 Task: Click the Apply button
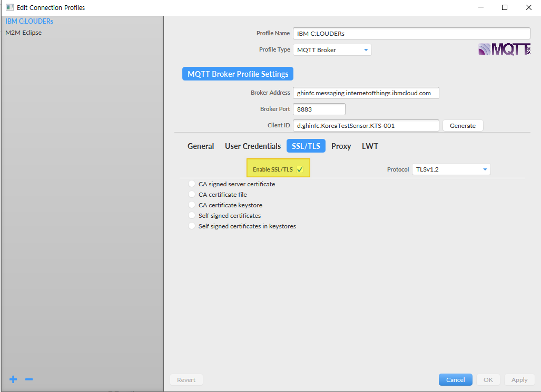(519, 379)
